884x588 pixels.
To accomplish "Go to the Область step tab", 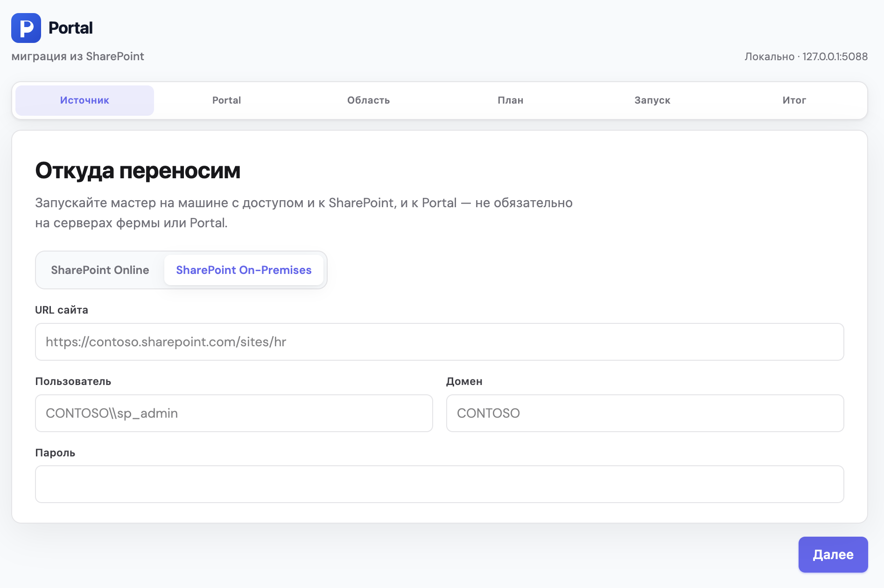I will [368, 100].
